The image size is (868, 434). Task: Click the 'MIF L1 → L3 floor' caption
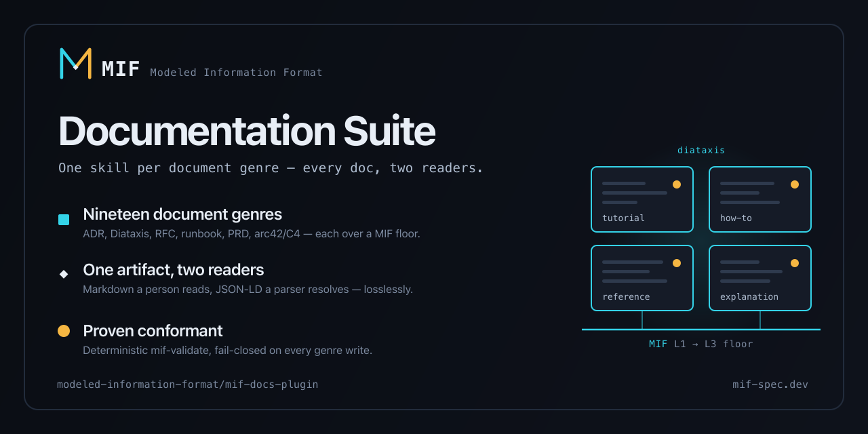[x=701, y=344]
